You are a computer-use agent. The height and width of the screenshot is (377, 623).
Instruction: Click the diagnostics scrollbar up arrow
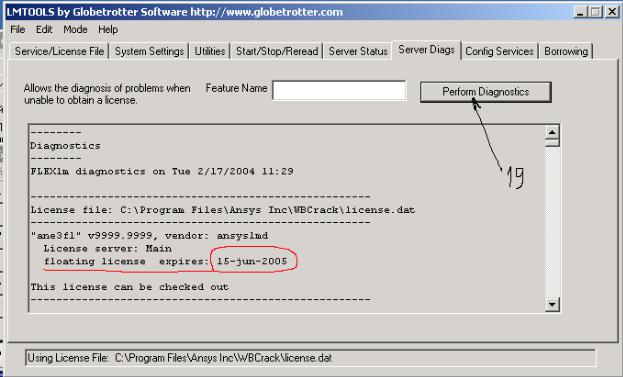[x=552, y=132]
